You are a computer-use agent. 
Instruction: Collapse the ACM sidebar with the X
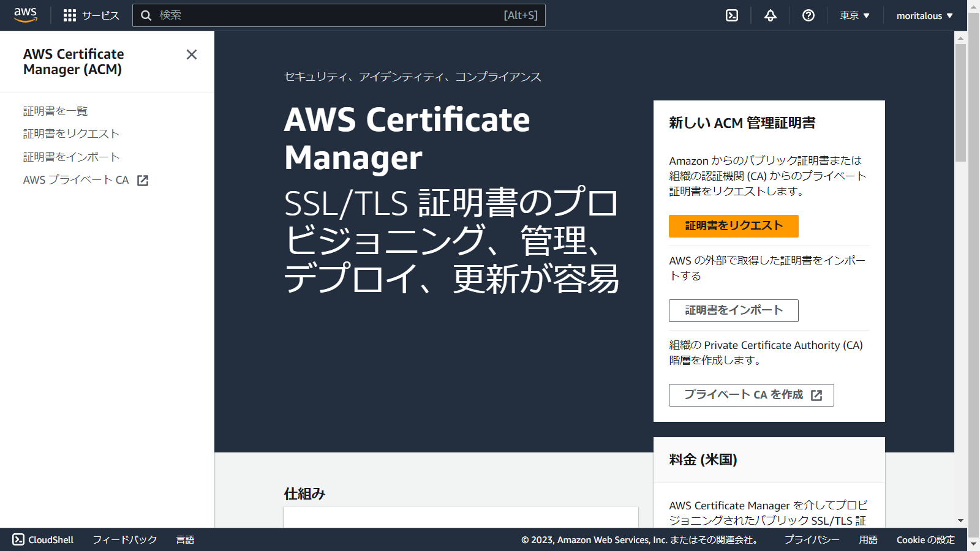tap(191, 54)
